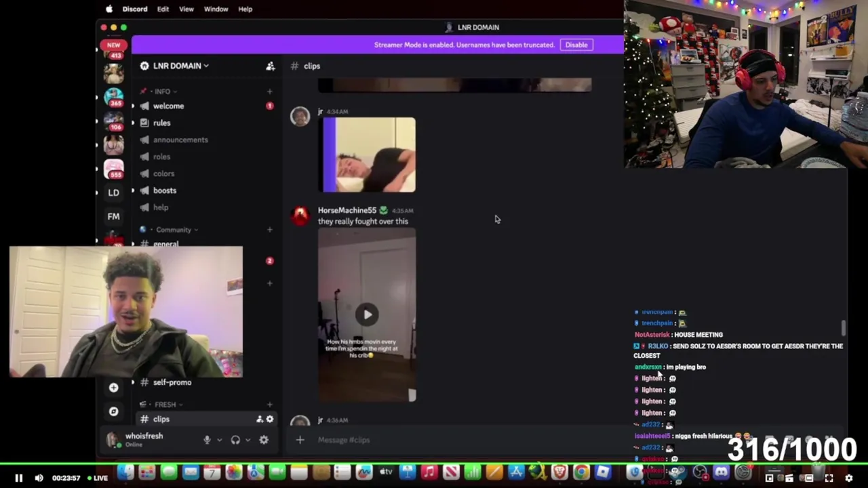Image resolution: width=868 pixels, height=488 pixels.
Task: Expand headphones output options chevron
Action: click(x=248, y=440)
